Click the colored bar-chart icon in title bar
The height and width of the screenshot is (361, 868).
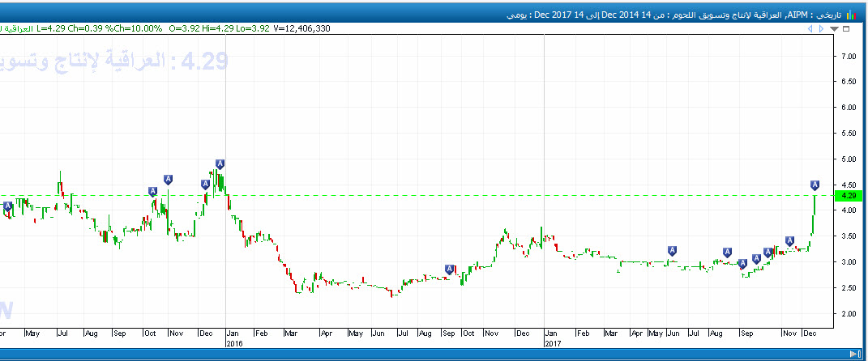coord(852,15)
